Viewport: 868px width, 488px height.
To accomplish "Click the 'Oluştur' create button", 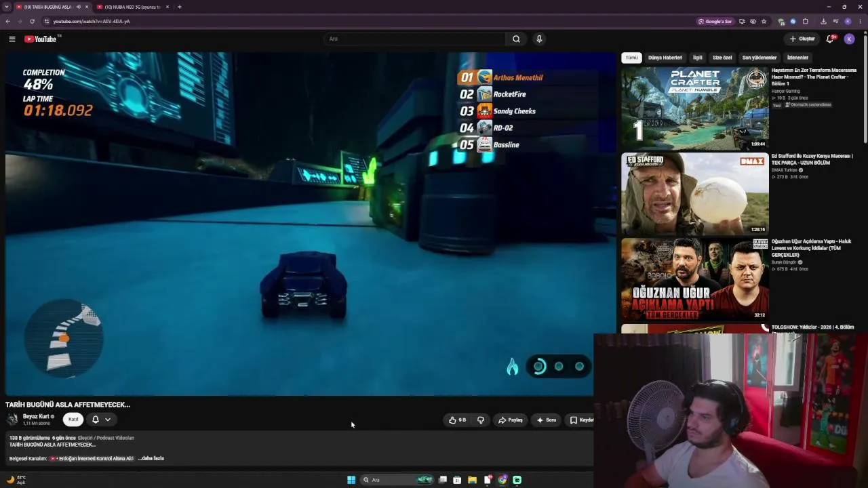I will pos(802,39).
